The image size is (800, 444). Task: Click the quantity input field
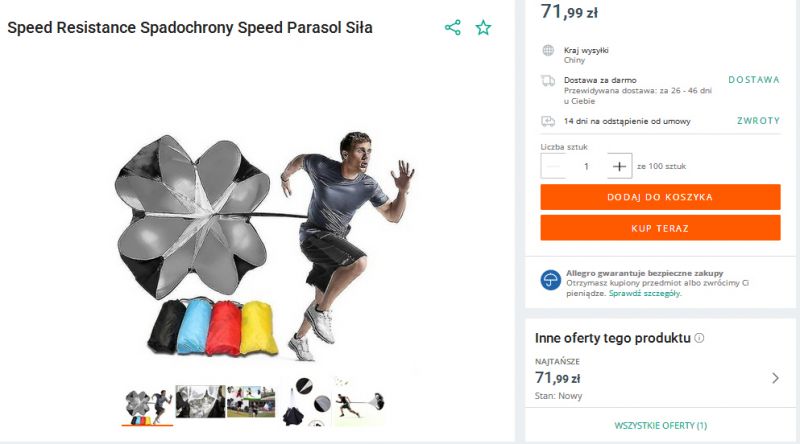tap(586, 166)
